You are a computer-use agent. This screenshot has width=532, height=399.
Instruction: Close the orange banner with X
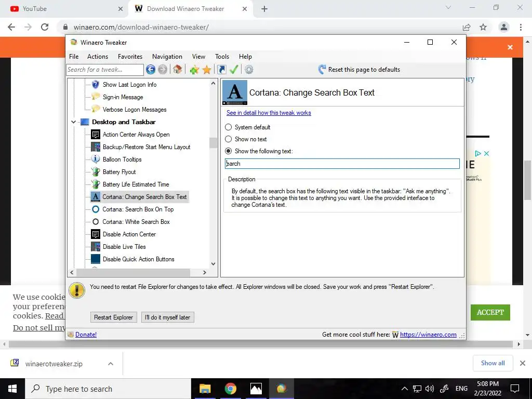(x=510, y=47)
